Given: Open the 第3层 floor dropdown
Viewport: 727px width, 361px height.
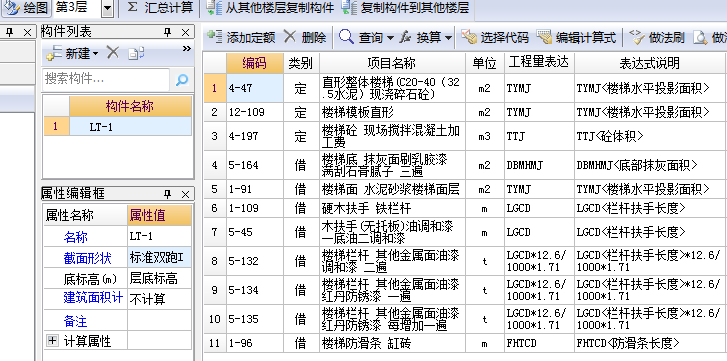Looking at the screenshot, I should point(107,8).
